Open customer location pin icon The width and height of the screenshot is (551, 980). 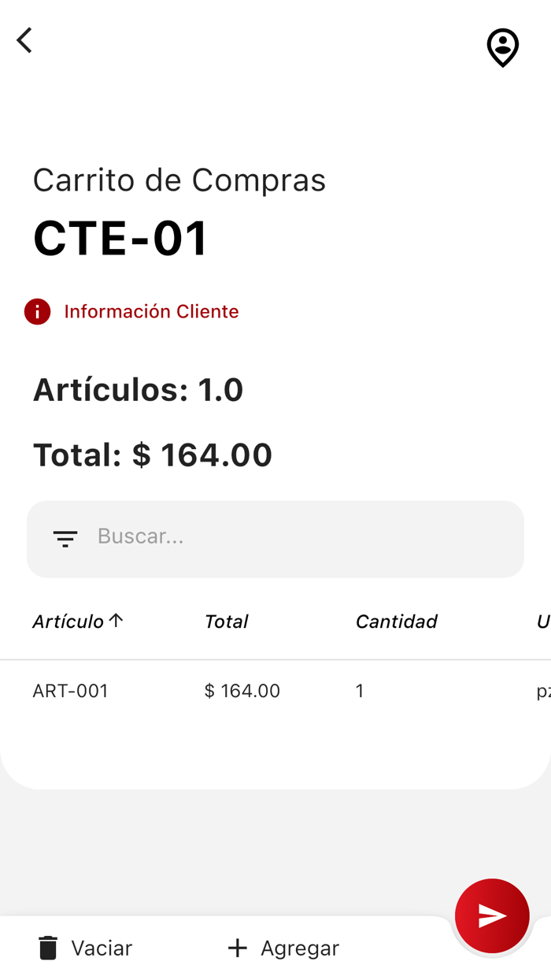click(501, 47)
